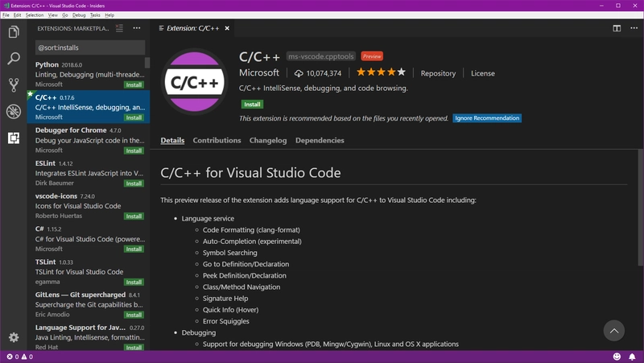Open the Debug menu
The image size is (644, 363).
[79, 15]
